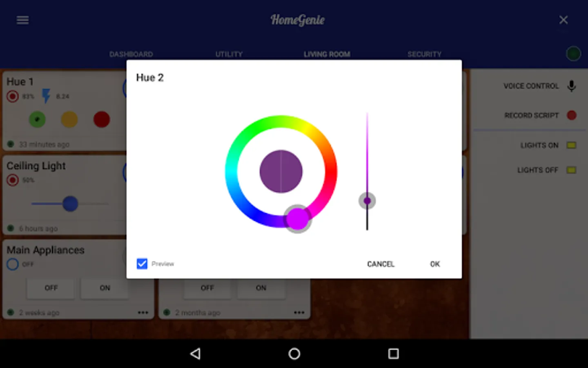Turn Main Appliances ON
The height and width of the screenshot is (368, 588).
tap(105, 288)
